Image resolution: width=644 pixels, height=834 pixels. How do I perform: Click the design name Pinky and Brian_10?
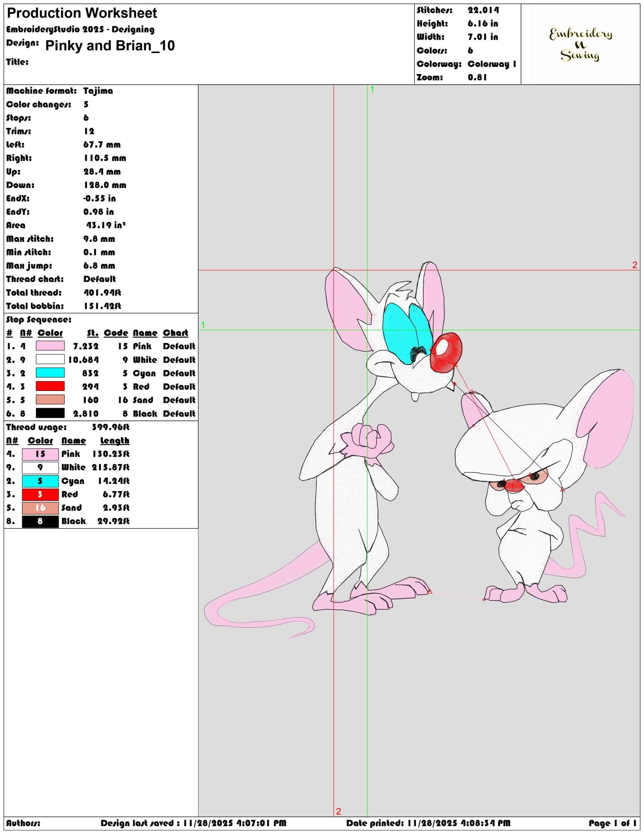coord(110,46)
